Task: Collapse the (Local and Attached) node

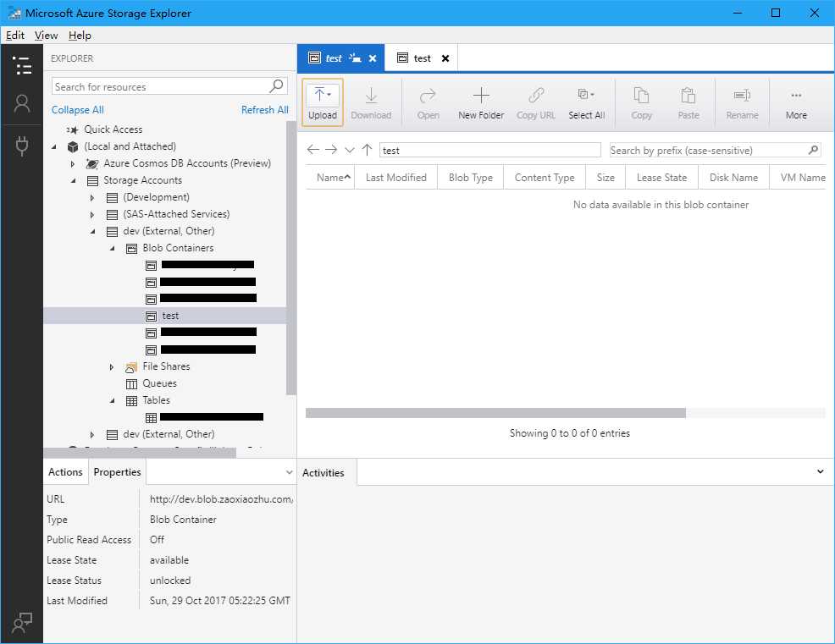Action: tap(54, 146)
